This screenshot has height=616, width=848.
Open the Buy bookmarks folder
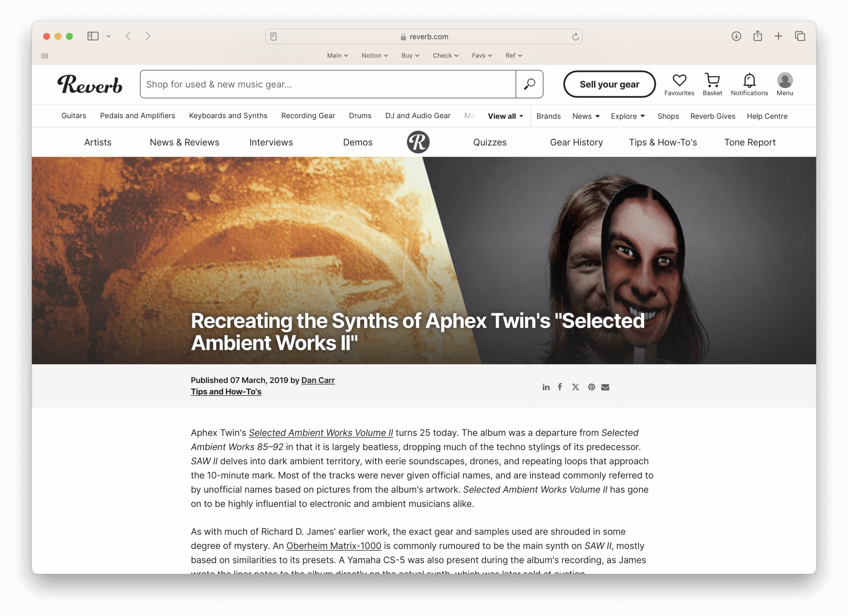pyautogui.click(x=410, y=55)
